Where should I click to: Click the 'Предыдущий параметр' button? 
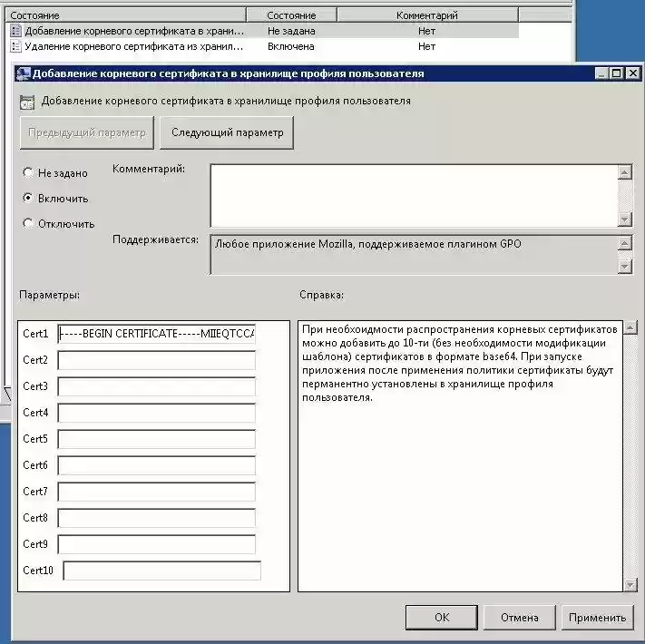[87, 132]
